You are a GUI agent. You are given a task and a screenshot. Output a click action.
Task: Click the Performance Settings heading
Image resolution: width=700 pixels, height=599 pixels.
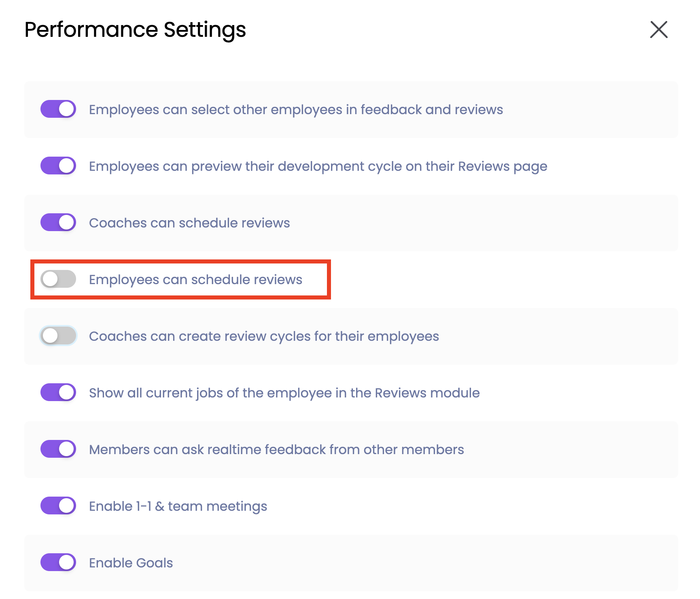tap(135, 30)
